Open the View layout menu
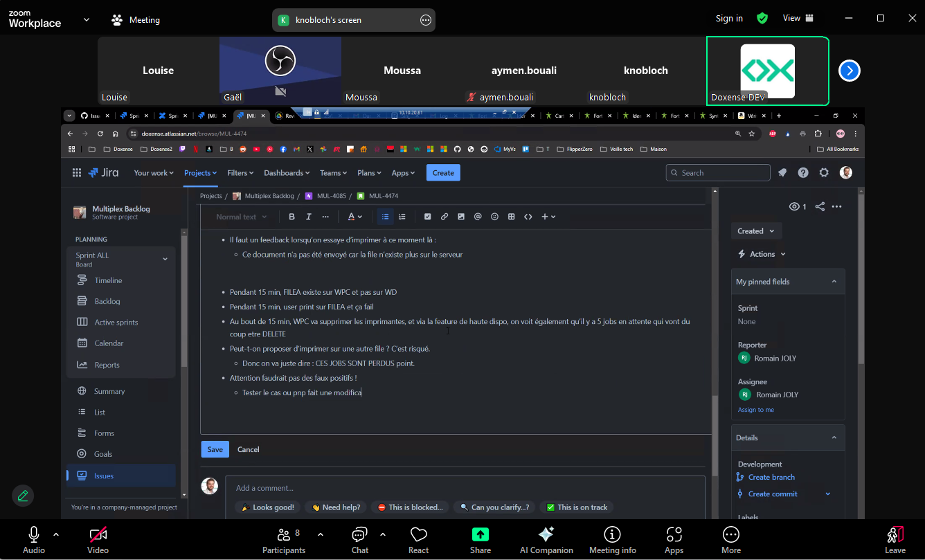 [798, 19]
